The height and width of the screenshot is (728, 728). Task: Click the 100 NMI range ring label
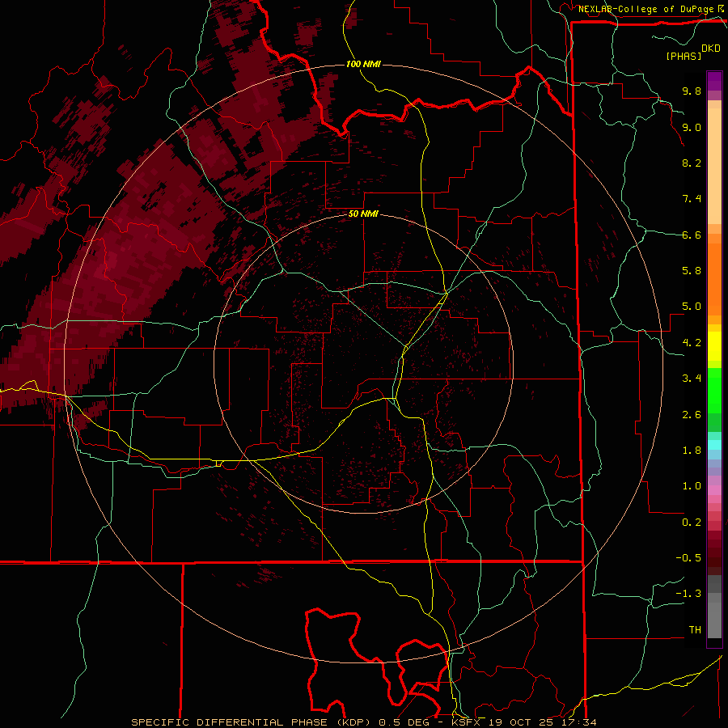tap(363, 64)
